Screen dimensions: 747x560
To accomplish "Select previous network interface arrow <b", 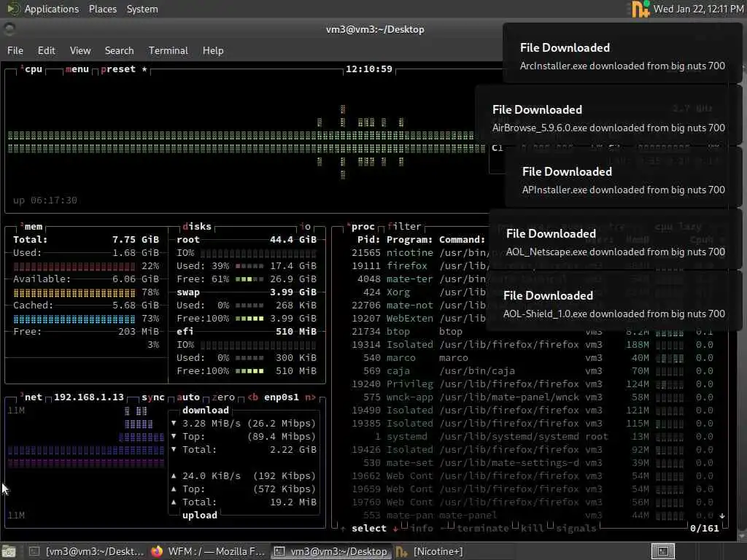I will [x=252, y=397].
